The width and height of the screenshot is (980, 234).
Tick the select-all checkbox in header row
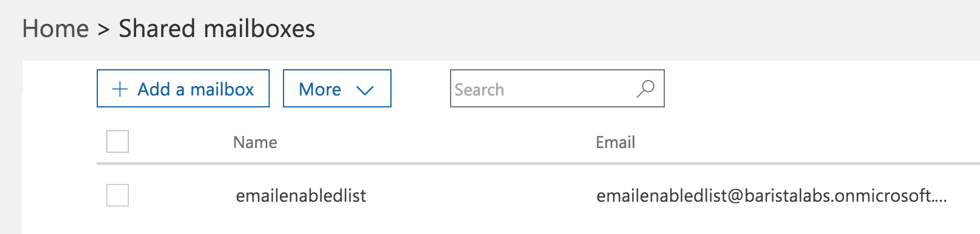coord(118,141)
